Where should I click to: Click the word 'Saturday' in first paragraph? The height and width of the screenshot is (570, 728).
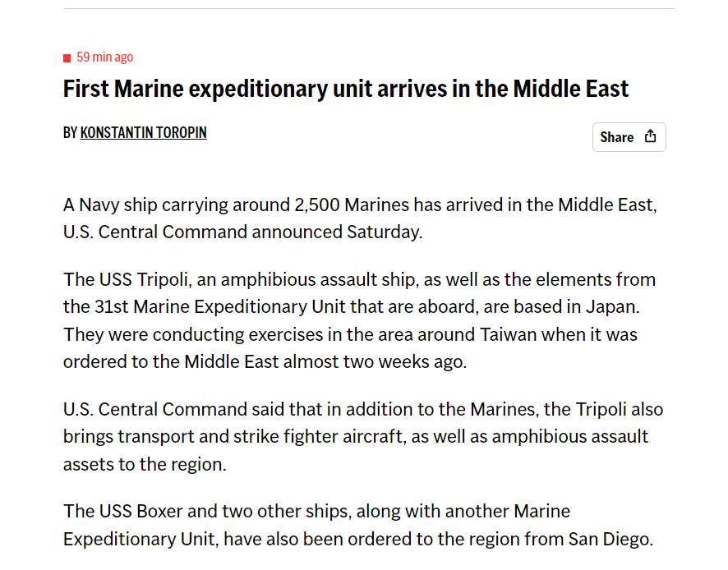[384, 232]
